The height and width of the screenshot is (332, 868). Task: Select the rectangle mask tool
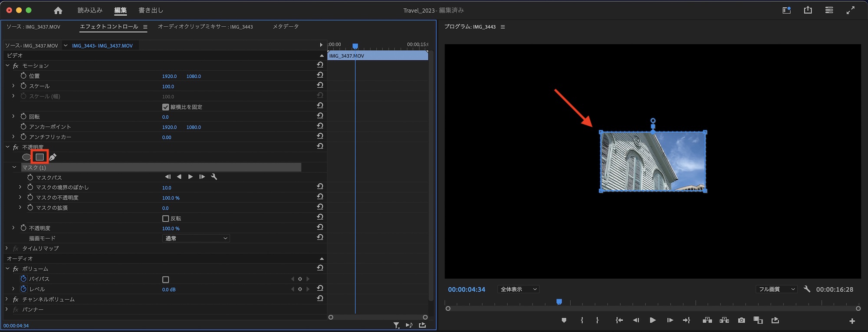[39, 157]
